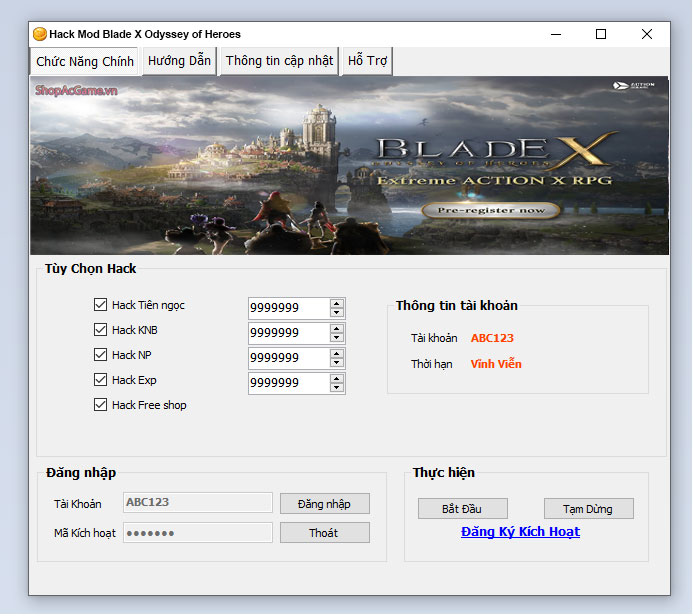This screenshot has height=616, width=693.
Task: Increase Tiên ngọc value with up arrow
Action: click(x=337, y=304)
